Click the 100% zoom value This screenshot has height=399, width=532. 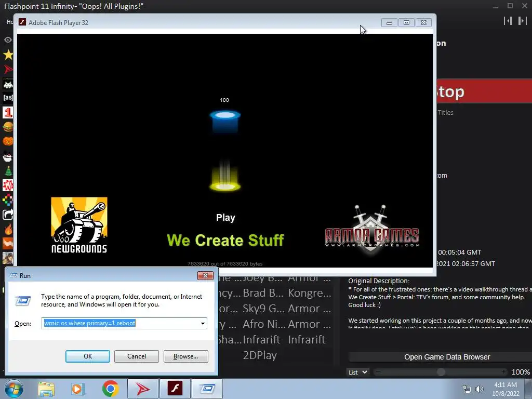click(521, 372)
